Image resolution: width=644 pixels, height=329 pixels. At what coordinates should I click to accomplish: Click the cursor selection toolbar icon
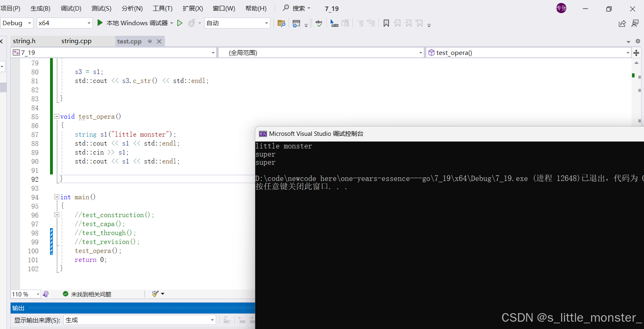pos(334,23)
